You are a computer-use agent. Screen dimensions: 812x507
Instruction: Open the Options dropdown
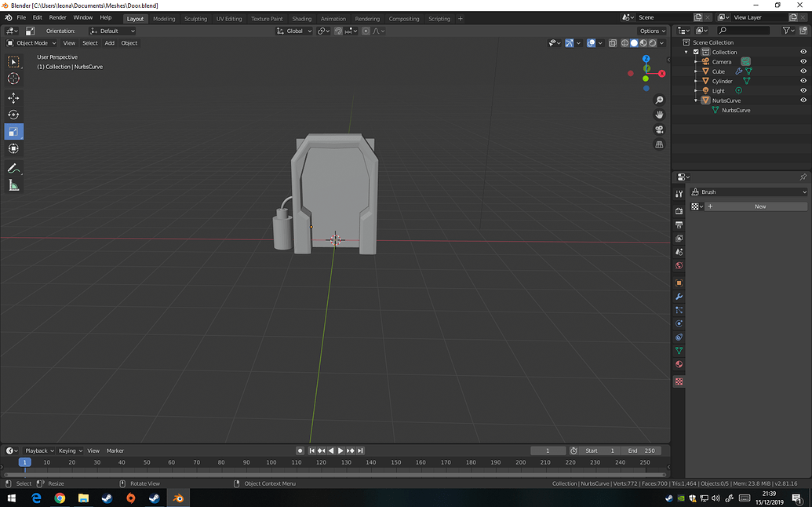tap(652, 31)
